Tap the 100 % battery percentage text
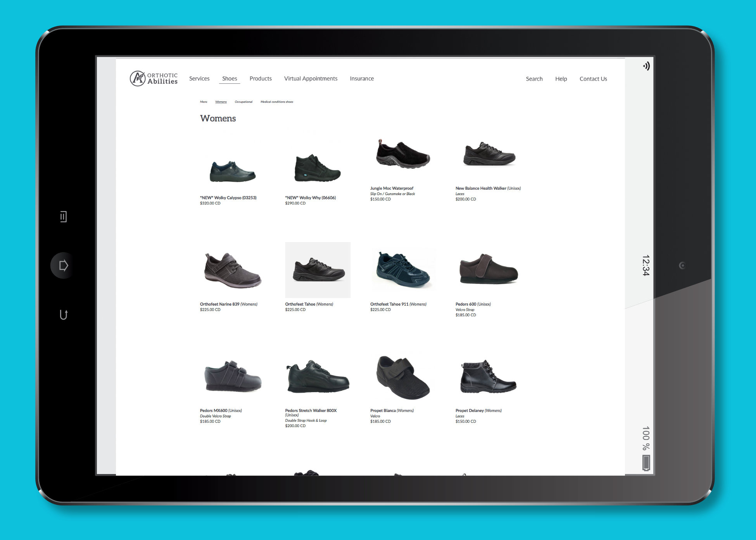Image resolution: width=756 pixels, height=540 pixels. 646,438
